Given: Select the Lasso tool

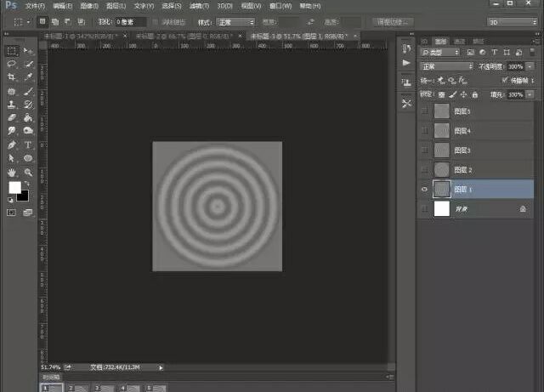Looking at the screenshot, I should [x=12, y=64].
